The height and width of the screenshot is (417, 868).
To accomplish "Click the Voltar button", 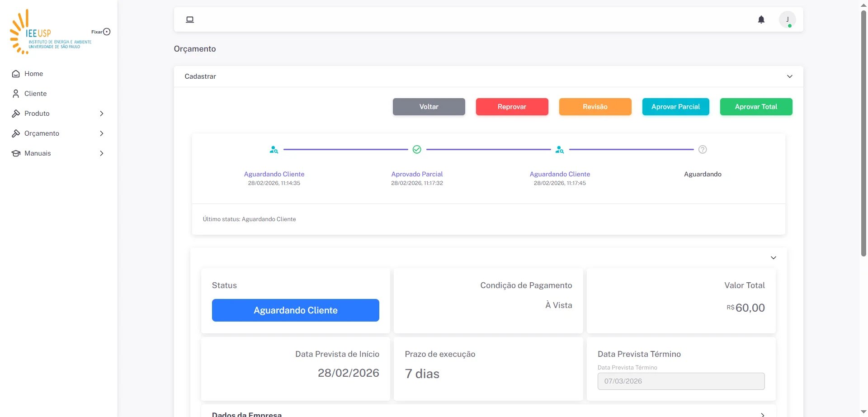I will point(429,107).
